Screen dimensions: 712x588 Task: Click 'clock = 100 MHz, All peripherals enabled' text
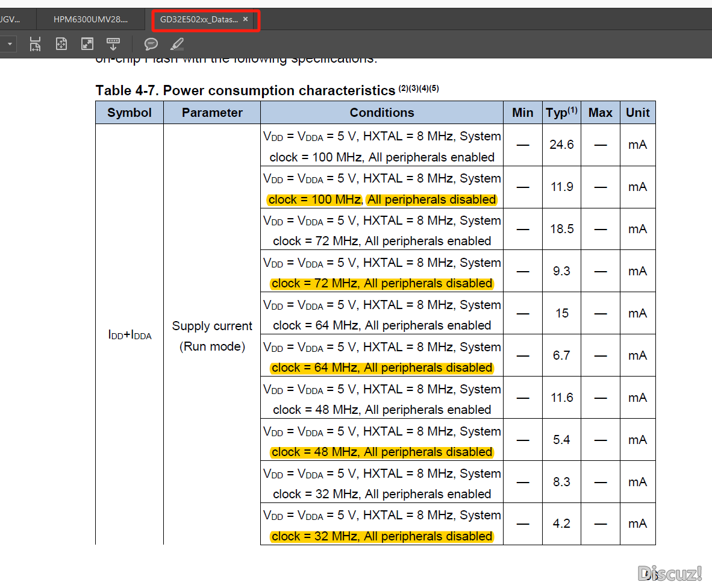(382, 157)
